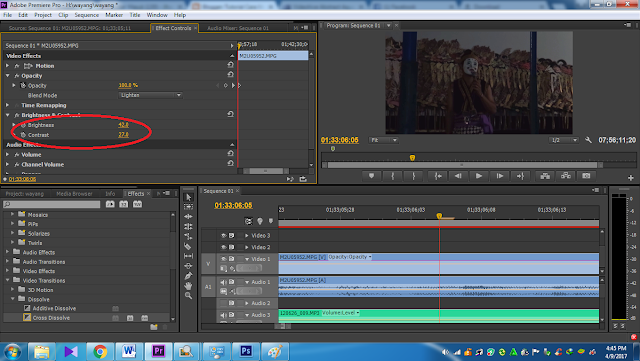Select the Cross Dissolve transition
640x361 pixels.
click(x=51, y=318)
